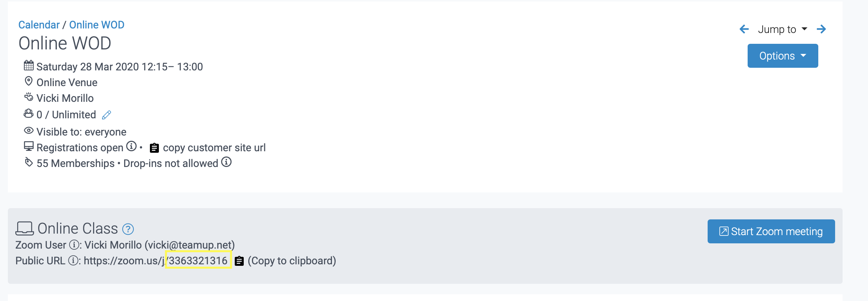Click the clipboard icon beside copy customer site url
Viewport: 868px width, 301px height.
pos(154,148)
